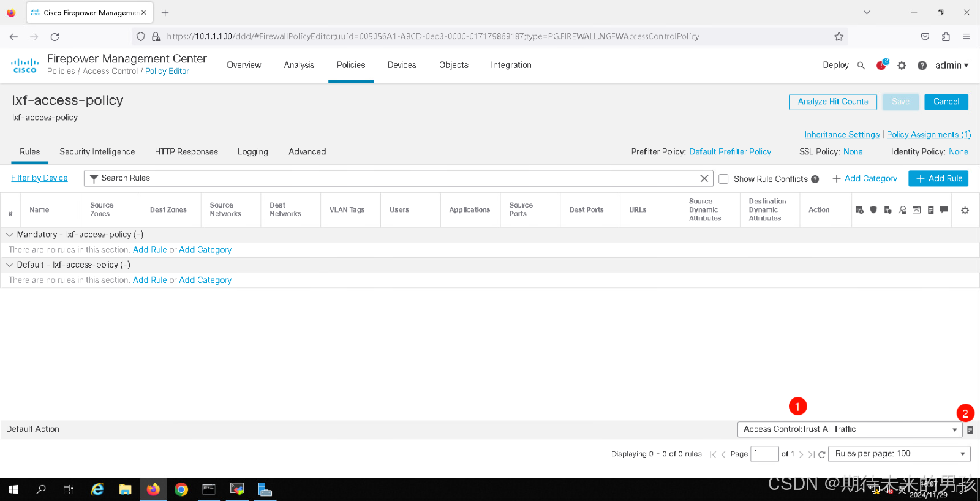Go to the previous page of rules

pyautogui.click(x=723, y=454)
